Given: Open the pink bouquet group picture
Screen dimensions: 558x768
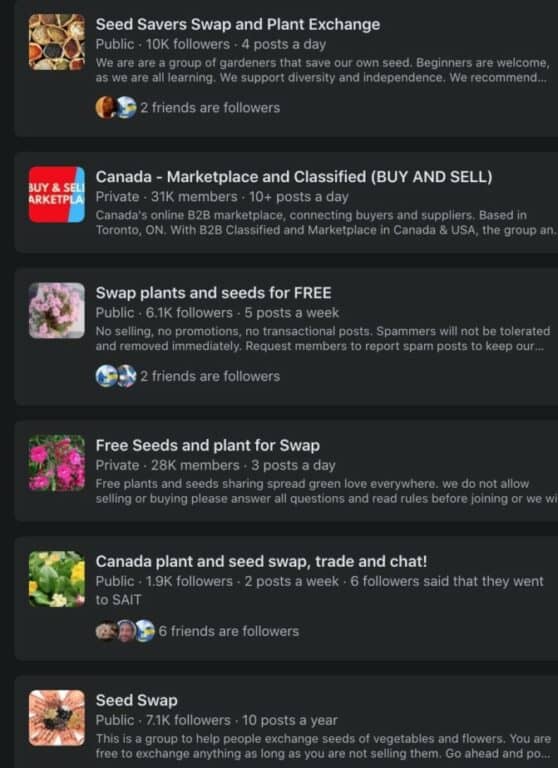Looking at the screenshot, I should tap(57, 311).
